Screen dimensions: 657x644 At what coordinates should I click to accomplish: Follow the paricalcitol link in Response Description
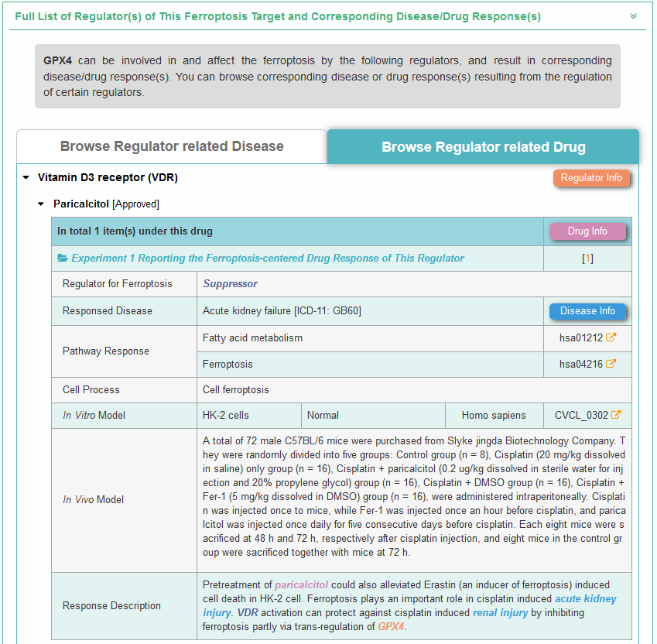point(301,585)
